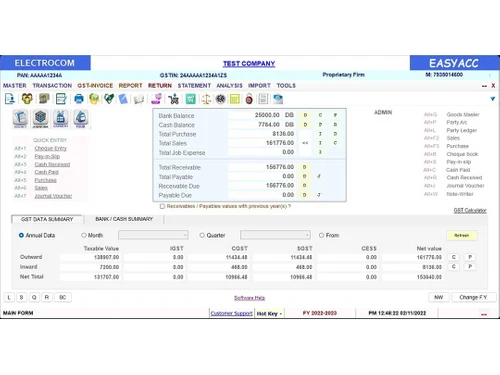This screenshot has height=375, width=500.
Task: Open the Quarter dropdown combo box
Action: (x=275, y=235)
